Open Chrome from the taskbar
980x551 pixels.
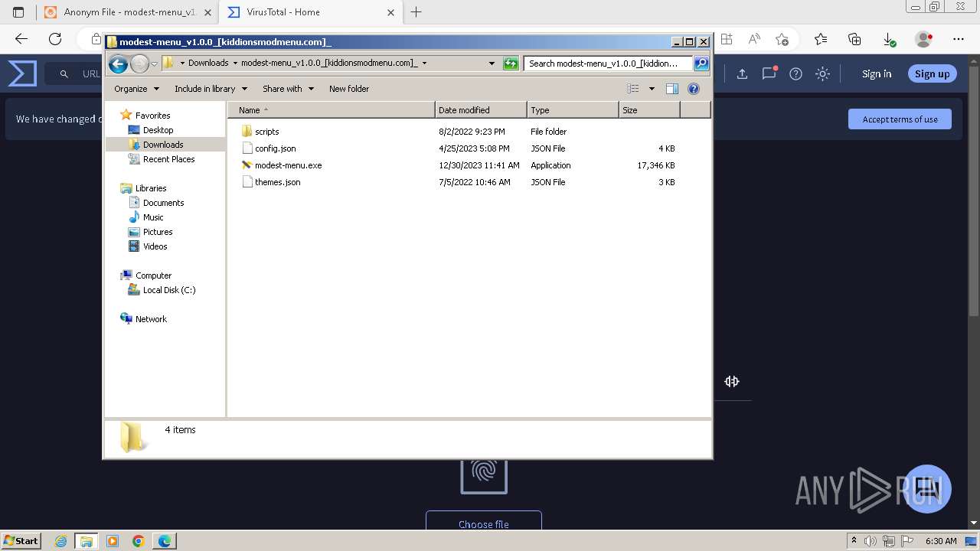[x=139, y=541]
